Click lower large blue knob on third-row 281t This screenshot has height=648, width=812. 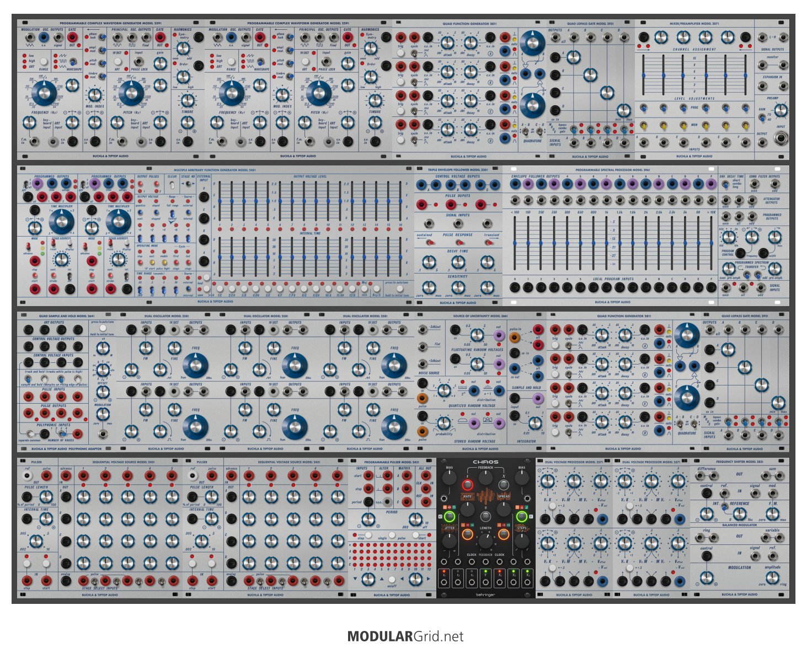[x=686, y=398]
